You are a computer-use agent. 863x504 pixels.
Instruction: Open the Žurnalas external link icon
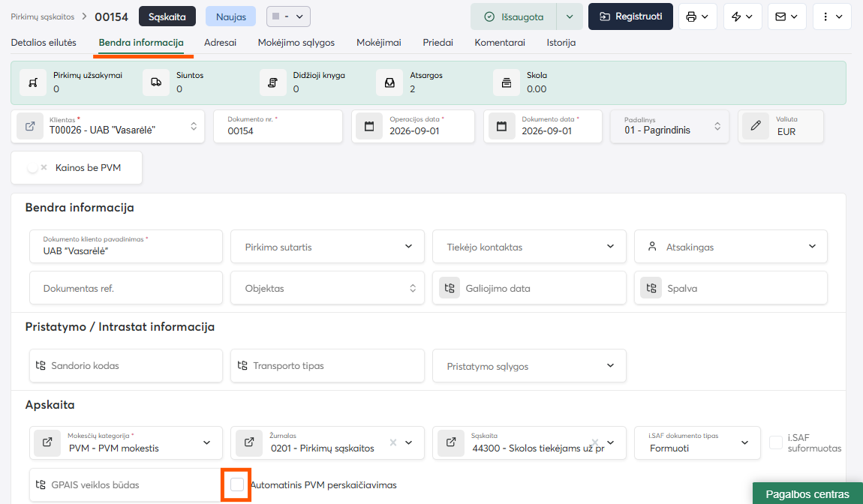(249, 442)
